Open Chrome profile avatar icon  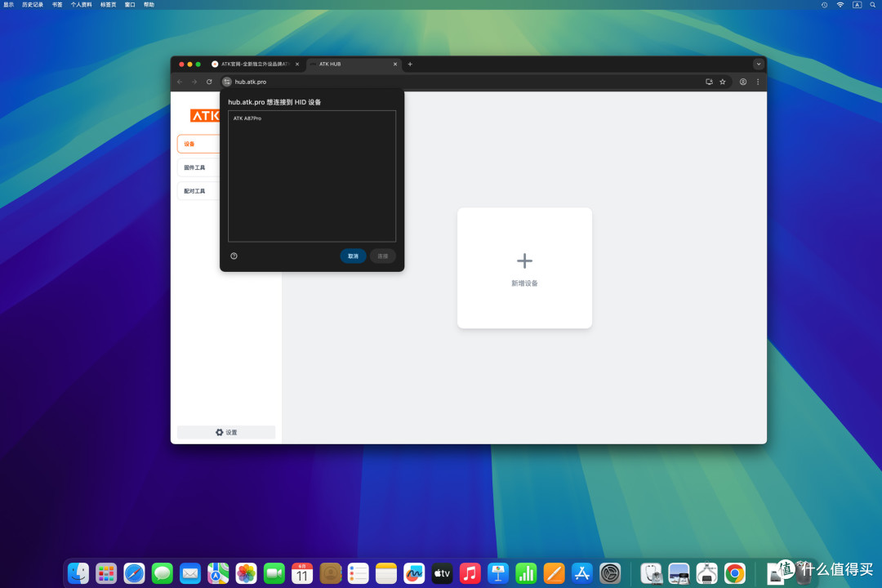pyautogui.click(x=743, y=82)
